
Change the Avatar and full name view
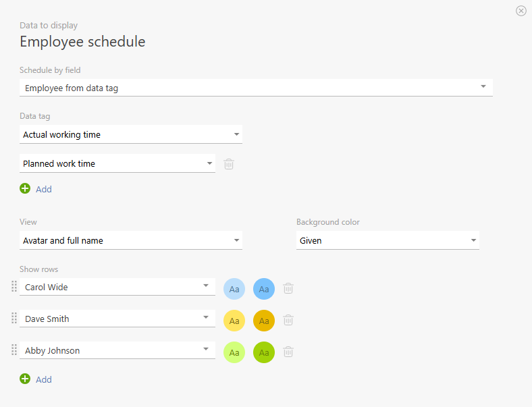[131, 240]
